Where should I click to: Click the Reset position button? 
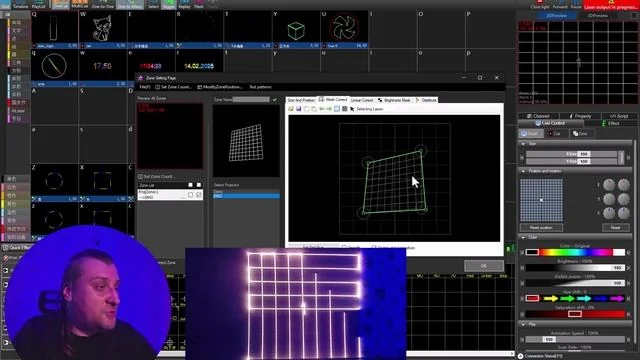click(541, 228)
